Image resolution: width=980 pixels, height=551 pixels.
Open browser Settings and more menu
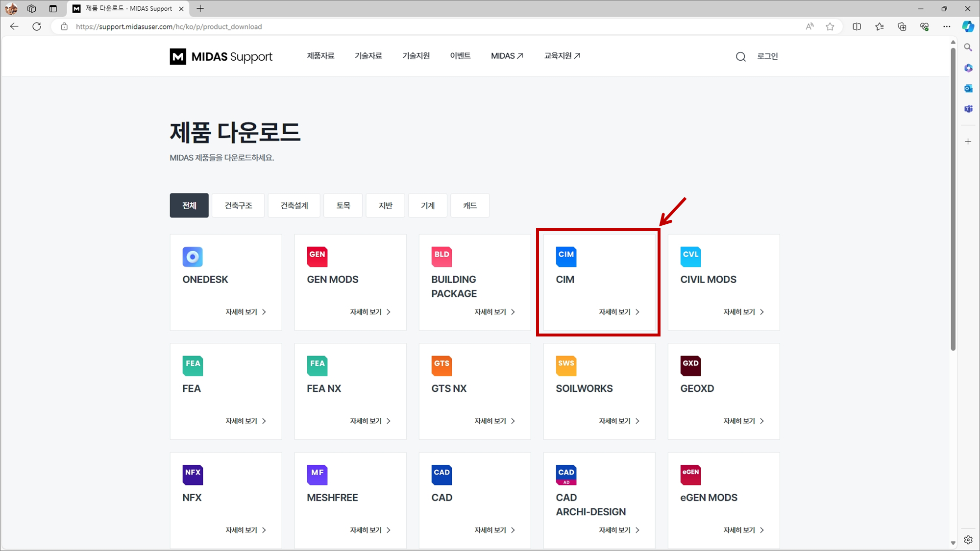pyautogui.click(x=947, y=26)
